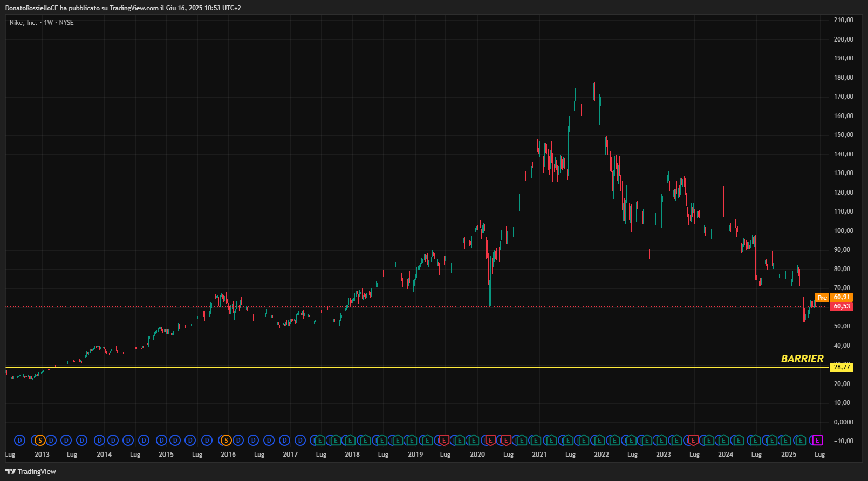
Task: Click first red earnings marker after 2020 label
Action: [x=490, y=441]
